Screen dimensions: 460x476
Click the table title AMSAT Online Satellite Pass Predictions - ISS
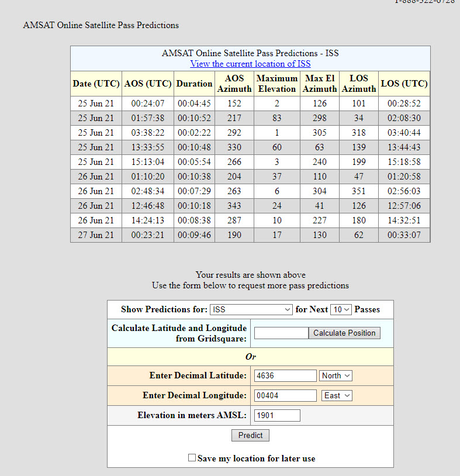(250, 53)
